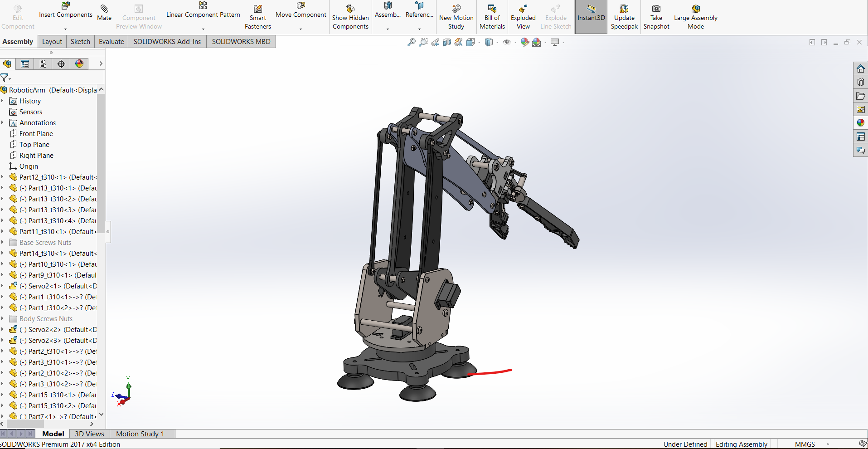Click Section View icon
The width and height of the screenshot is (868, 449).
pos(447,42)
